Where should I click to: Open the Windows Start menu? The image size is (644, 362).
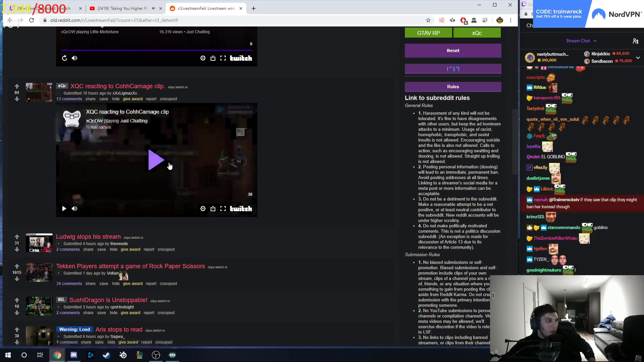(8, 355)
